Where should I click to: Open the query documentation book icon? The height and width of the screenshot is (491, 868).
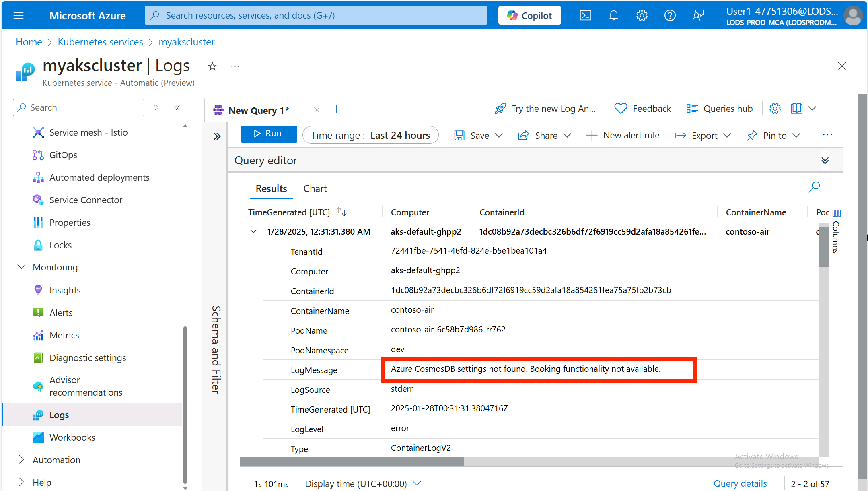(x=797, y=109)
